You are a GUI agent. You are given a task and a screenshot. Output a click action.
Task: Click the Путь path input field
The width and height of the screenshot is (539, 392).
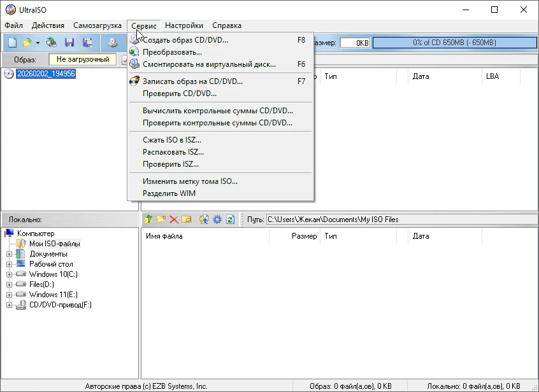coord(398,220)
